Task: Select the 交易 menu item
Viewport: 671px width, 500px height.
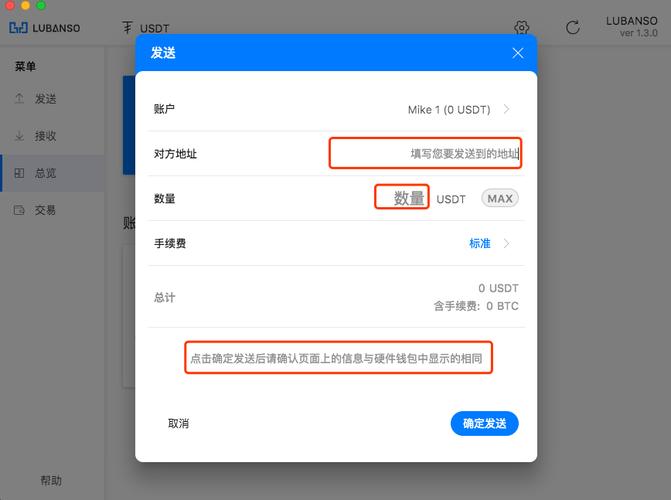Action: pos(45,210)
